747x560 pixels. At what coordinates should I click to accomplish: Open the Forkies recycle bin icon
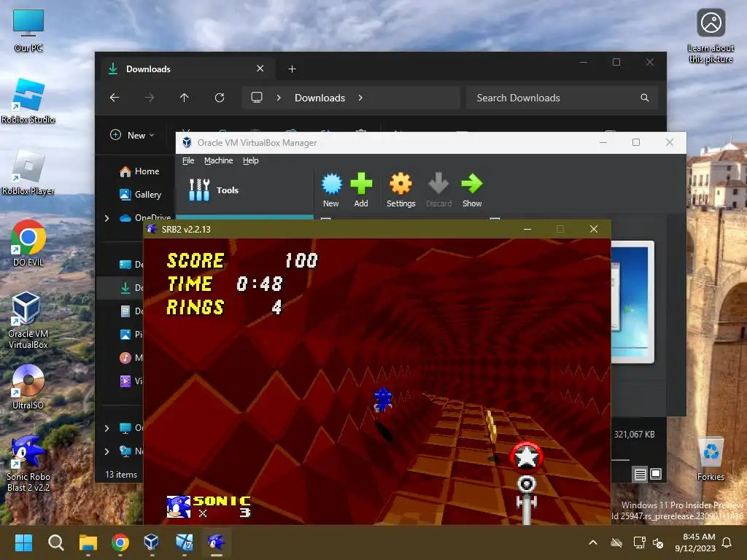(711, 459)
